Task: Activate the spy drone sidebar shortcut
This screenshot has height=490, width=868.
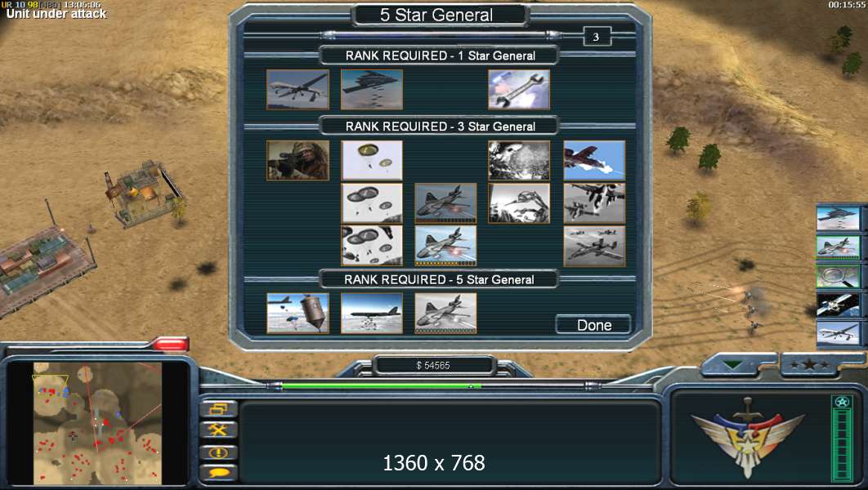Action: pyautogui.click(x=838, y=333)
